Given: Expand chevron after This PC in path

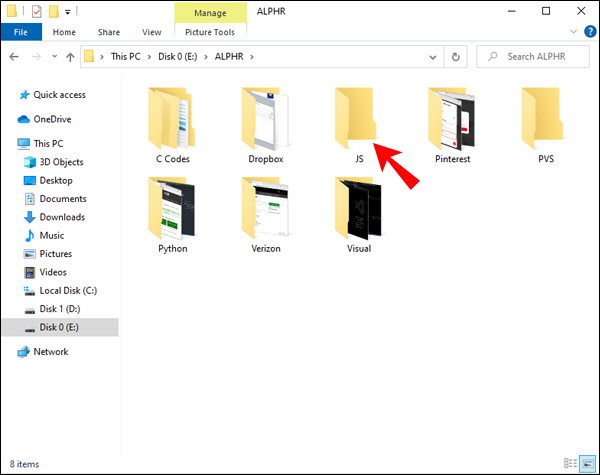Looking at the screenshot, I should (x=149, y=57).
